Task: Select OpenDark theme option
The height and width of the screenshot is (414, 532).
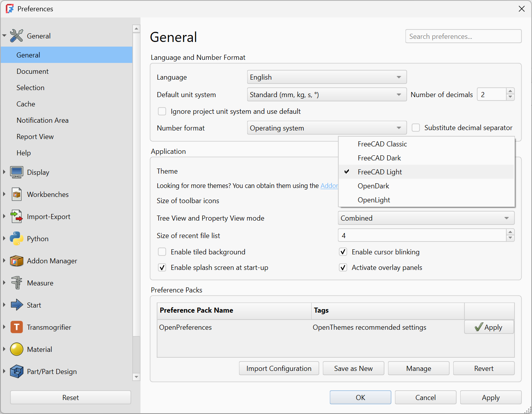Action: (x=426, y=186)
